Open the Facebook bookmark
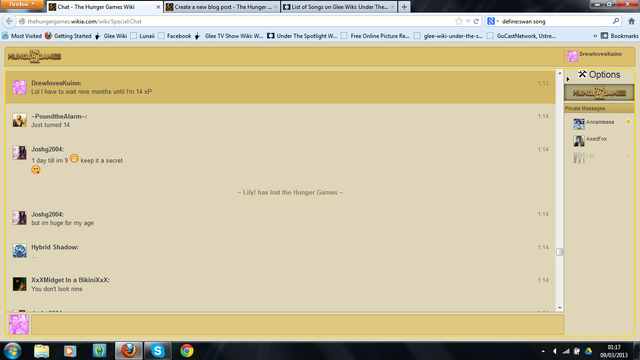The width and height of the screenshot is (640, 360). click(175, 36)
